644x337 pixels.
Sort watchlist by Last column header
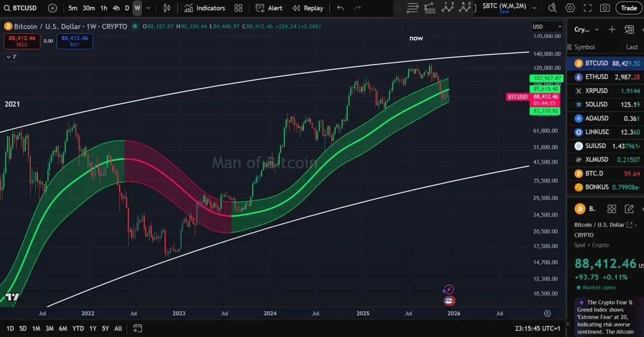(x=632, y=47)
